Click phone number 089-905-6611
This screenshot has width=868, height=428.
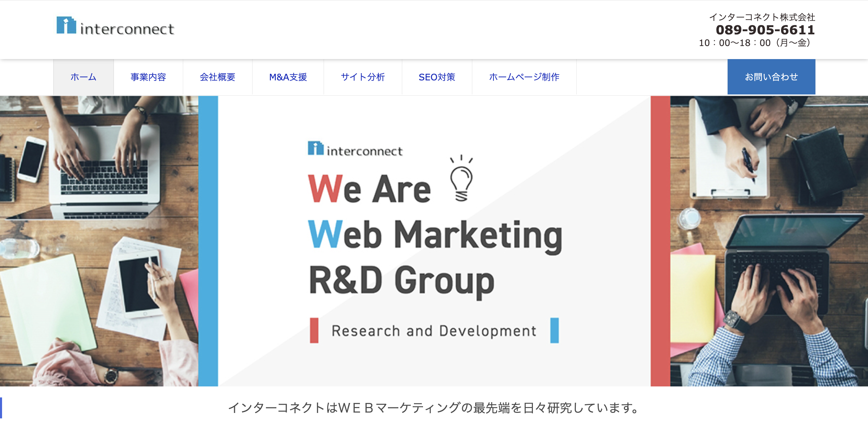click(x=765, y=30)
